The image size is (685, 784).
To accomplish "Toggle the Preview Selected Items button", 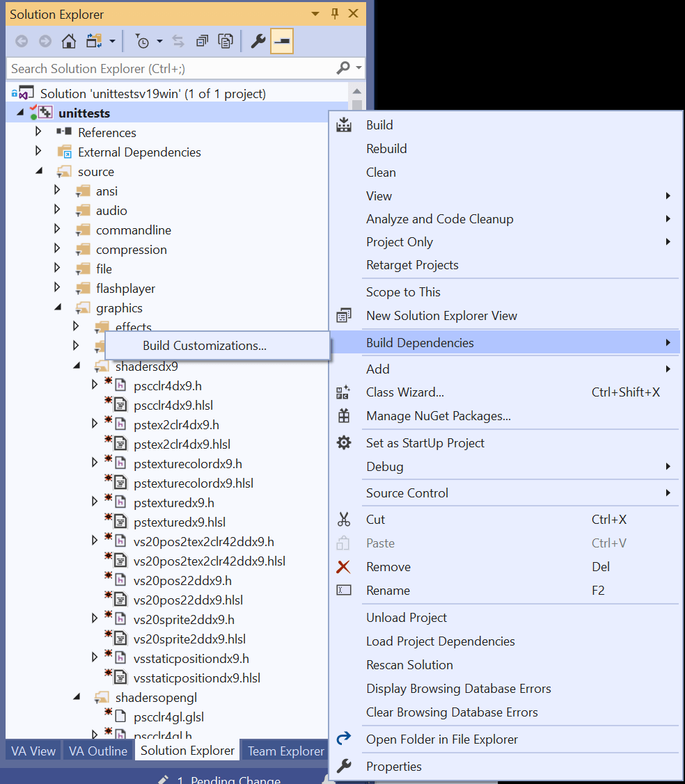I will tap(281, 41).
